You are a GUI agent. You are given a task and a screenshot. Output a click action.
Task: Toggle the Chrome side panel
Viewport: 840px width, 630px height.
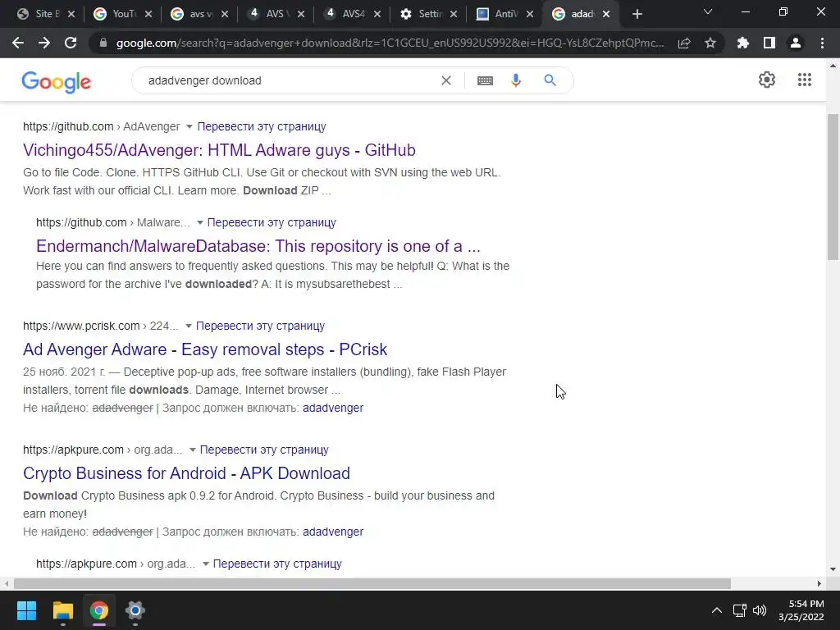click(x=769, y=43)
